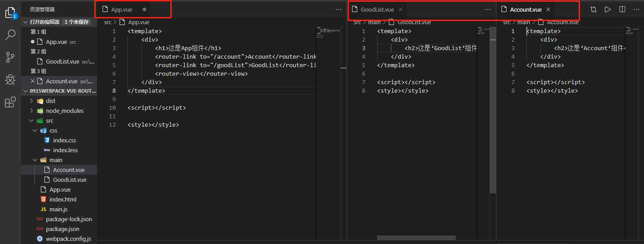The image size is (644, 244).
Task: Open index.css in the file tree
Action: tap(59, 140)
